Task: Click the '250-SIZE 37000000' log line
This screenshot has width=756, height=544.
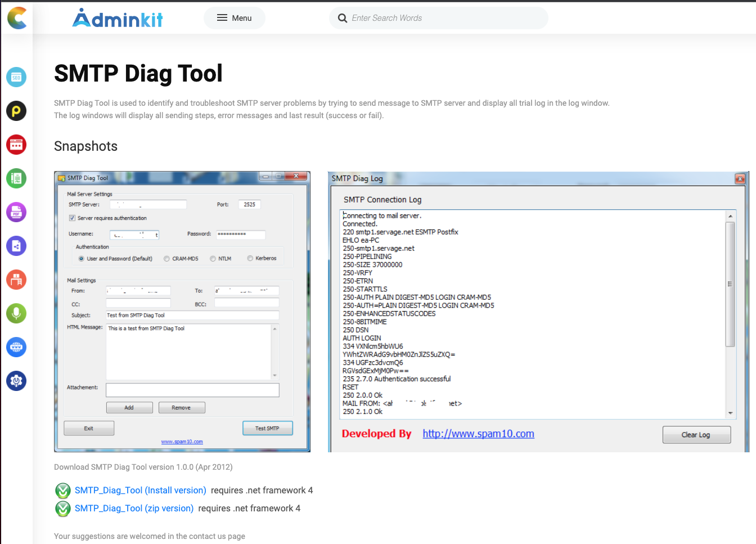Action: tap(372, 265)
